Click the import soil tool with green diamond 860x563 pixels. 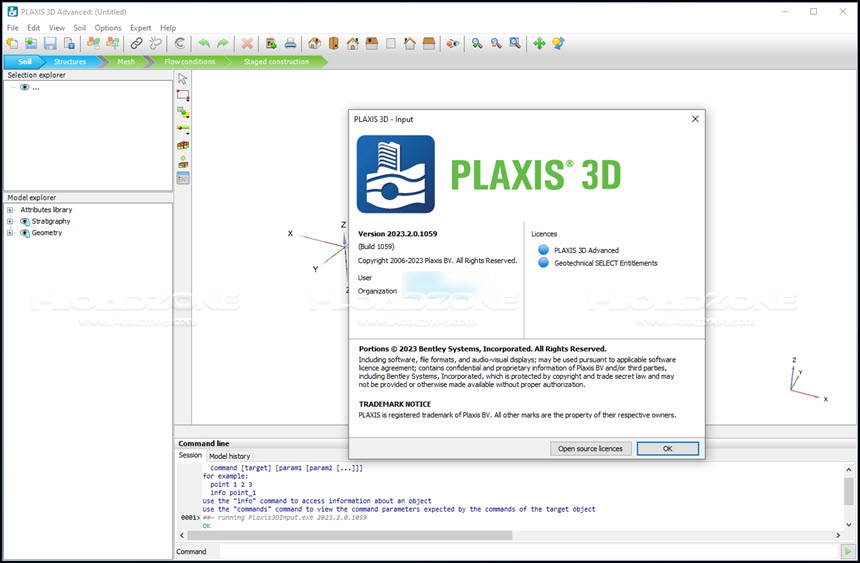coord(183,162)
